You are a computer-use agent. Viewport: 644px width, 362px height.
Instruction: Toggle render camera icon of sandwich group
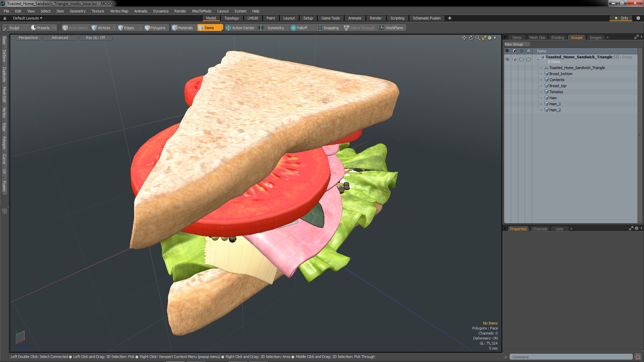click(x=515, y=59)
